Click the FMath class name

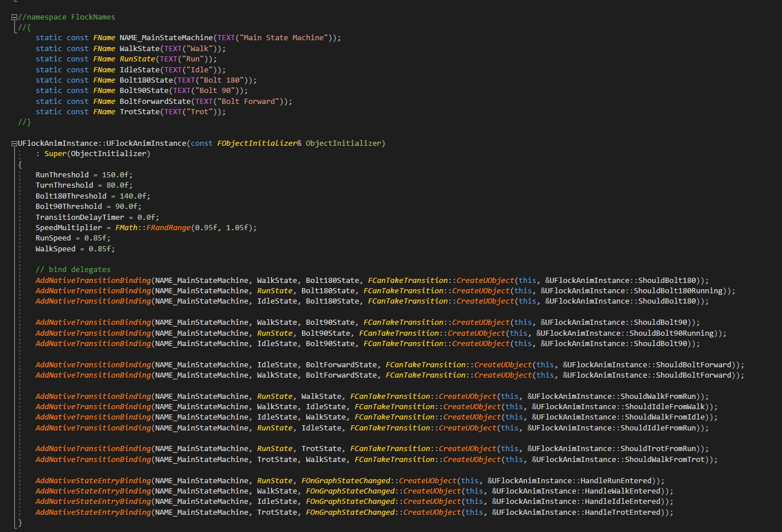(x=126, y=228)
